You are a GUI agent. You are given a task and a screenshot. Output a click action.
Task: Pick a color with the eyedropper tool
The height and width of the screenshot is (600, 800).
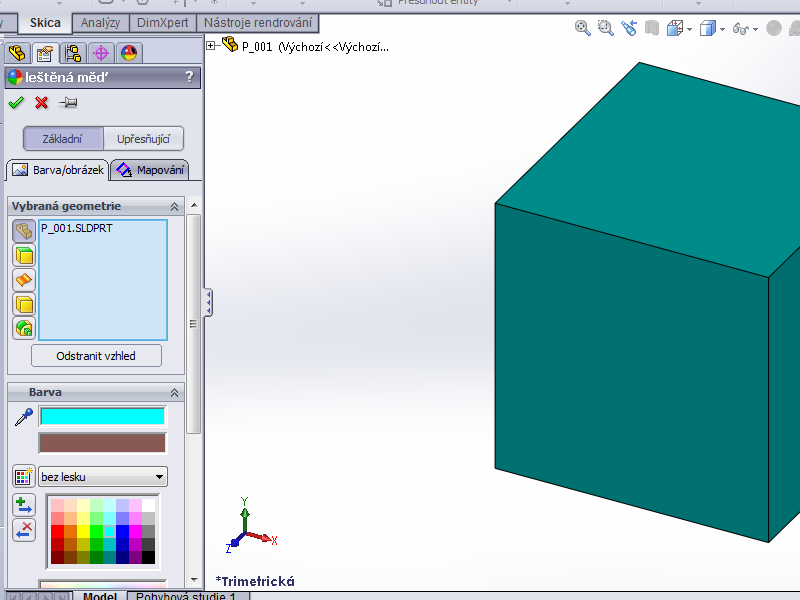[x=23, y=417]
